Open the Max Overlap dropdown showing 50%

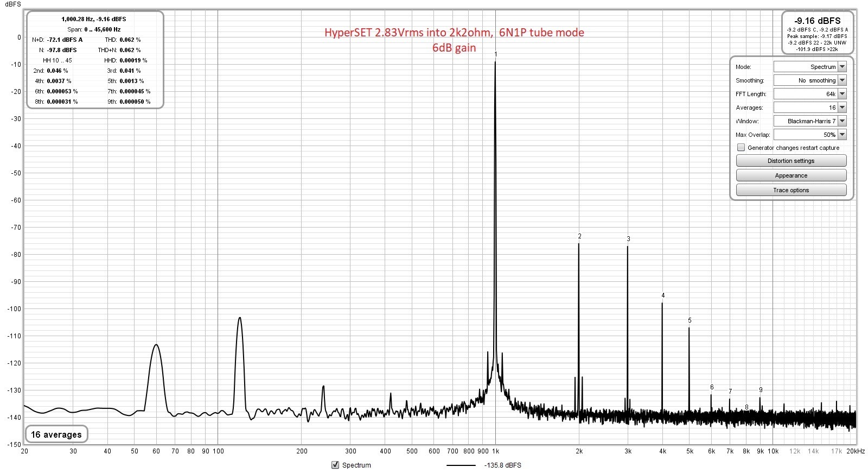(x=810, y=135)
